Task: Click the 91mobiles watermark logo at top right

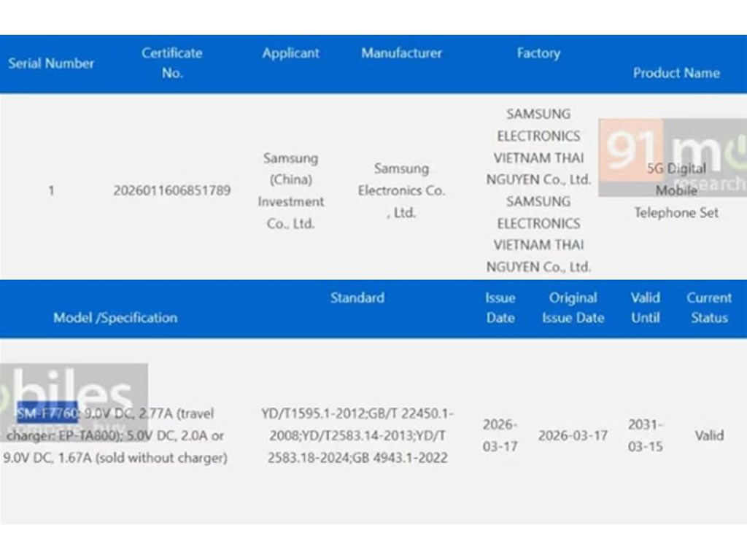Action: 672,158
